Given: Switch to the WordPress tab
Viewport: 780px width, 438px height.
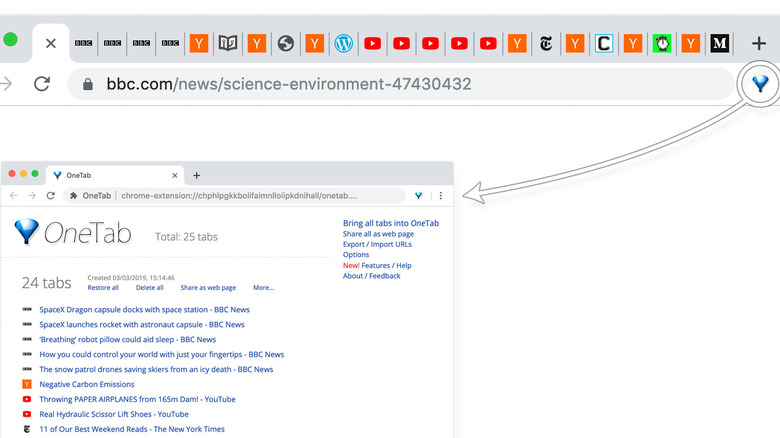Looking at the screenshot, I should tap(344, 43).
